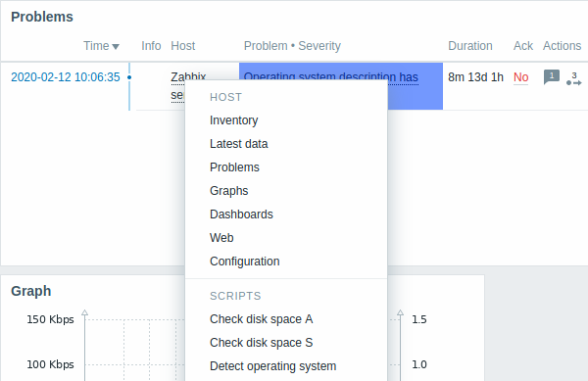Click the Problems widget heading
588x381 pixels.
pyautogui.click(x=42, y=17)
